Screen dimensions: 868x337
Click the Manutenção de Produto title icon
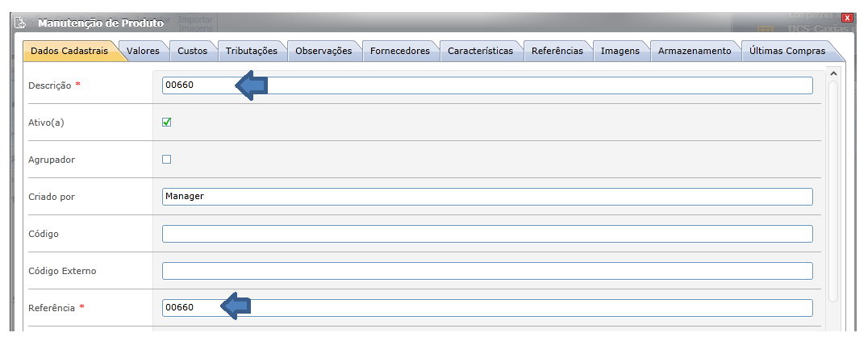coord(20,23)
